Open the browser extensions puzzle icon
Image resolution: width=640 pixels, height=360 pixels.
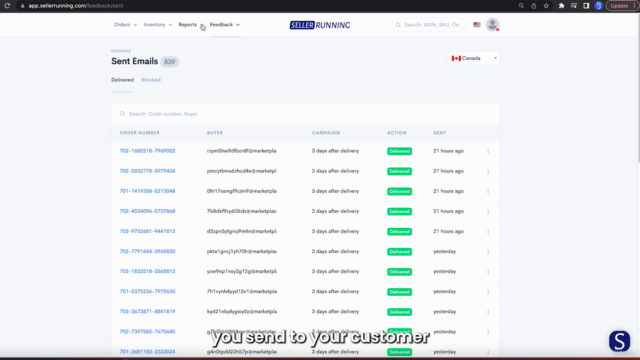(561, 6)
